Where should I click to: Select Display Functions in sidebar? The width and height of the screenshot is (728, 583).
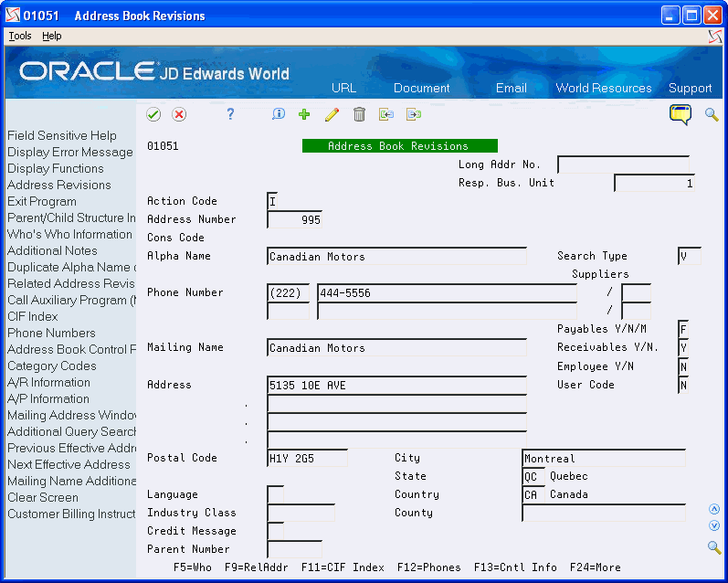pyautogui.click(x=55, y=169)
